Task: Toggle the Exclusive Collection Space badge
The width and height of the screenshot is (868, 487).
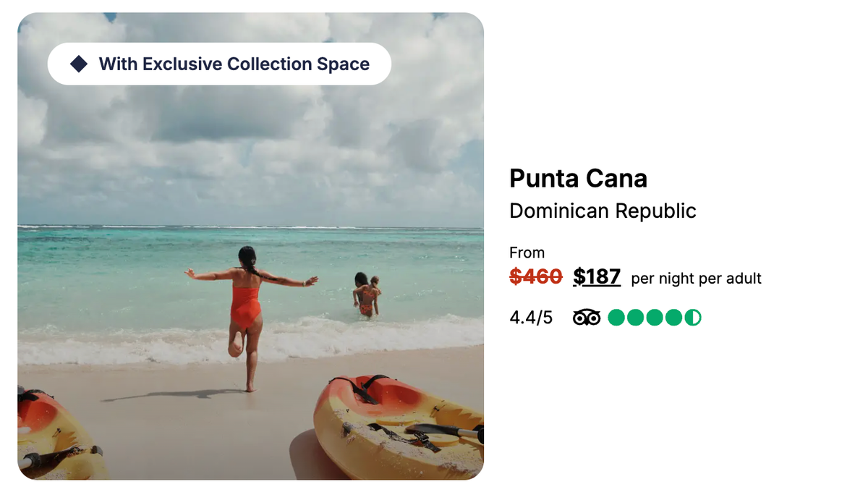Action: point(218,64)
